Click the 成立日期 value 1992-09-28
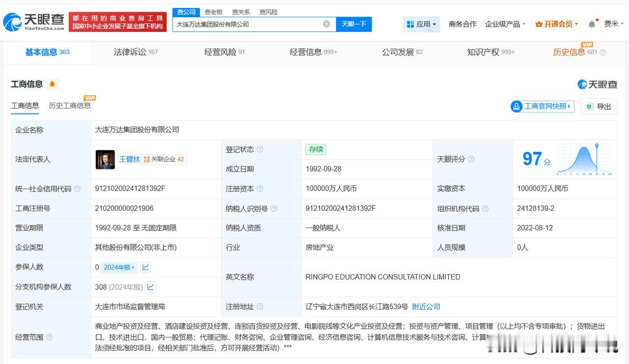This screenshot has height=364, width=629. point(323,169)
